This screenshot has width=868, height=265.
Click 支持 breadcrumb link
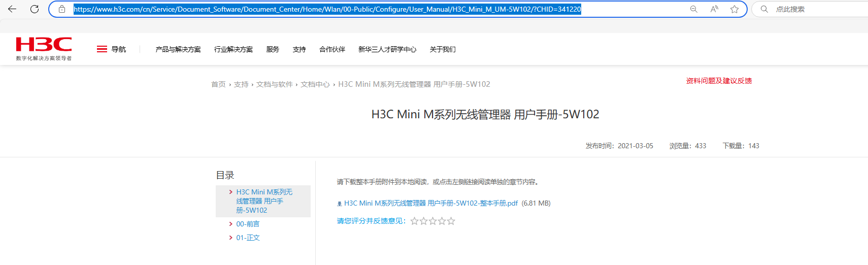pyautogui.click(x=241, y=84)
